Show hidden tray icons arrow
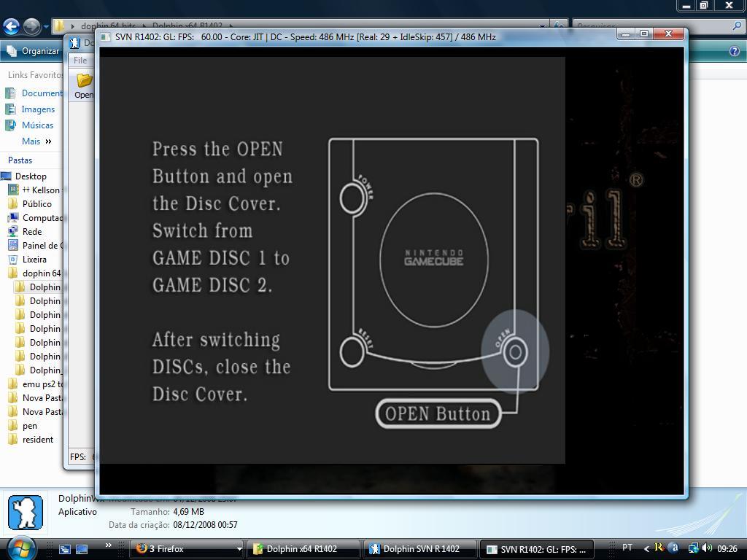Screen dimensions: 747x560 [x=646, y=549]
